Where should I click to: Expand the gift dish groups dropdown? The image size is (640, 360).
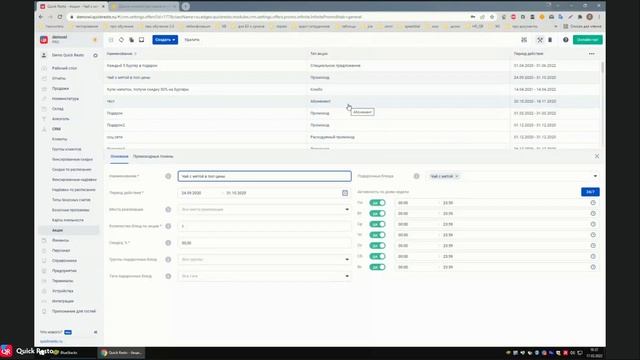point(347,260)
